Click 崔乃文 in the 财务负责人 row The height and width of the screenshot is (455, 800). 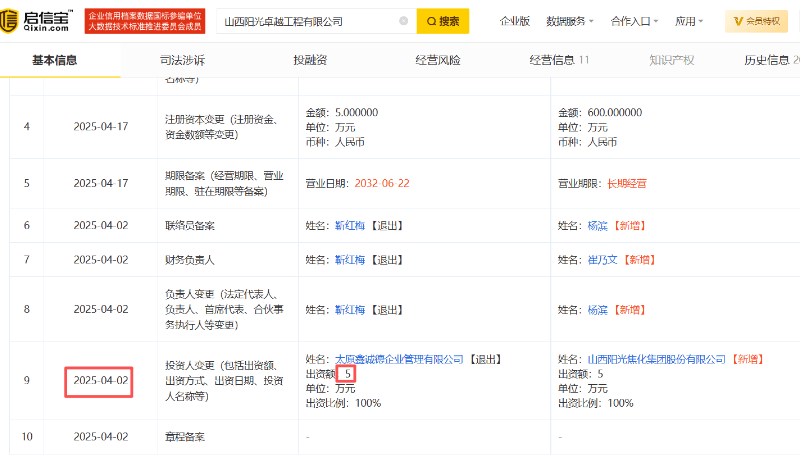click(599, 259)
